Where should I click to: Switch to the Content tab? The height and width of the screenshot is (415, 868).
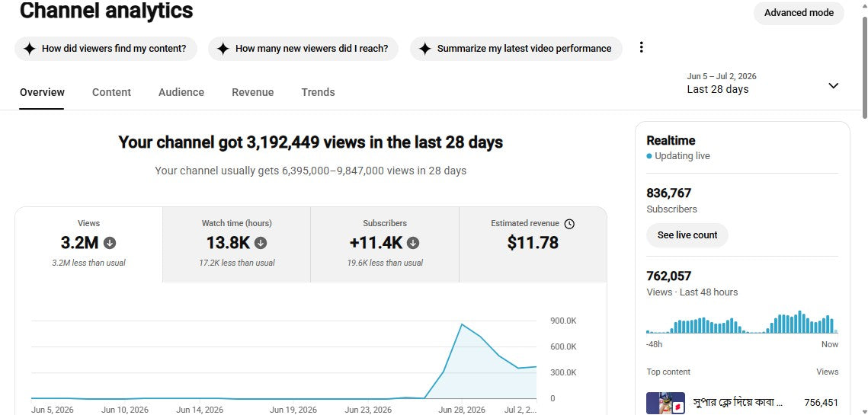tap(111, 92)
